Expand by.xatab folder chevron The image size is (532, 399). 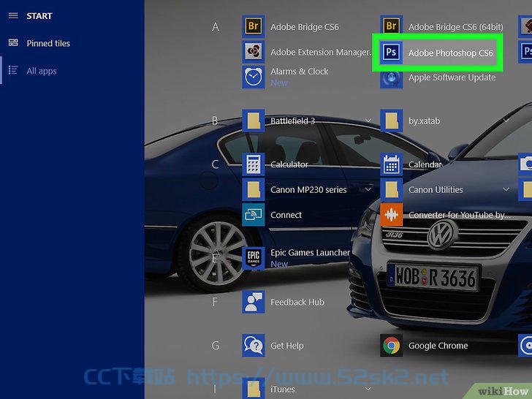(x=506, y=121)
